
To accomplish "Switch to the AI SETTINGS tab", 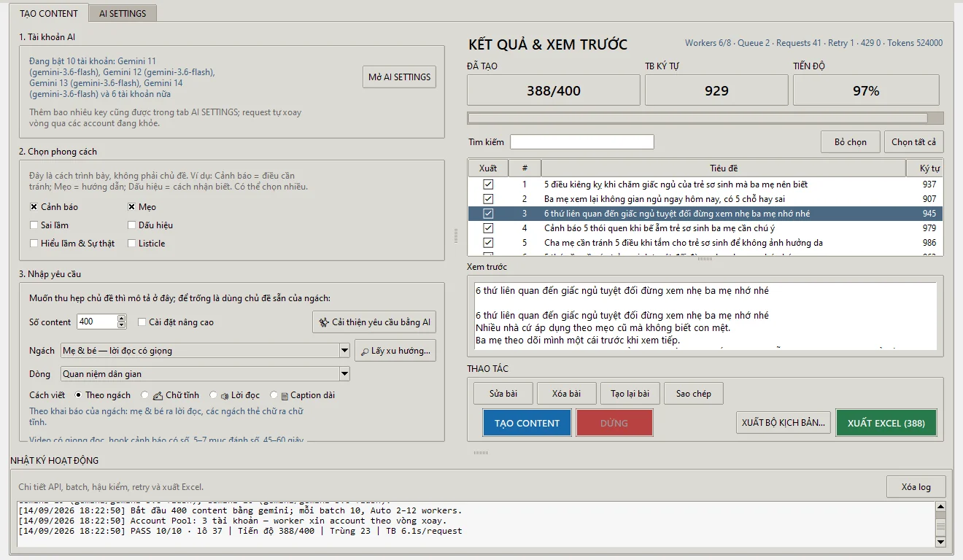I will pos(123,13).
